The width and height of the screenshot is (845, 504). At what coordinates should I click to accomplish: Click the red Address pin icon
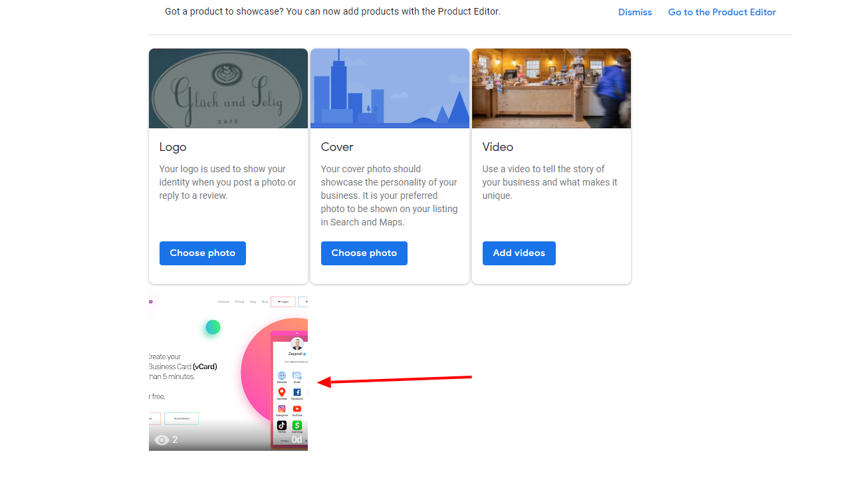[x=282, y=392]
